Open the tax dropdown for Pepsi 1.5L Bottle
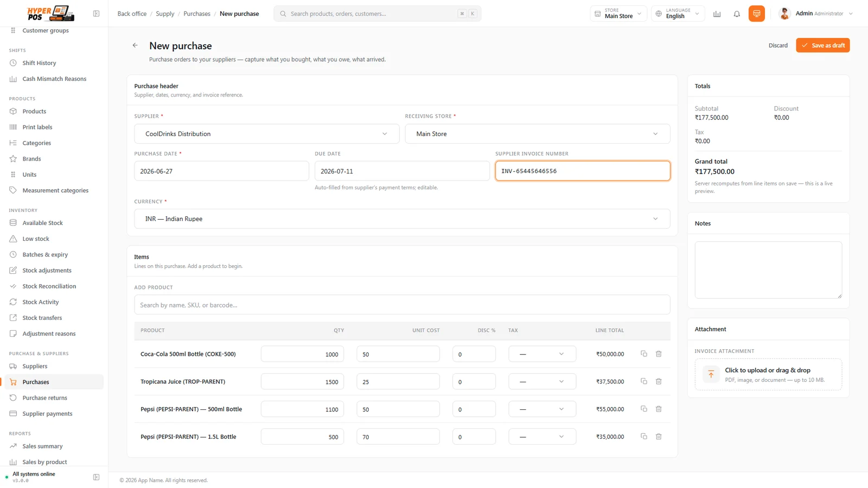The height and width of the screenshot is (488, 868). pyautogui.click(x=542, y=436)
